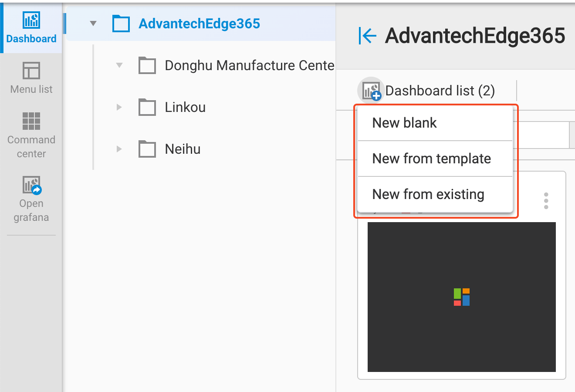The width and height of the screenshot is (575, 392).
Task: Click the Open grafana icon
Action: pyautogui.click(x=31, y=185)
